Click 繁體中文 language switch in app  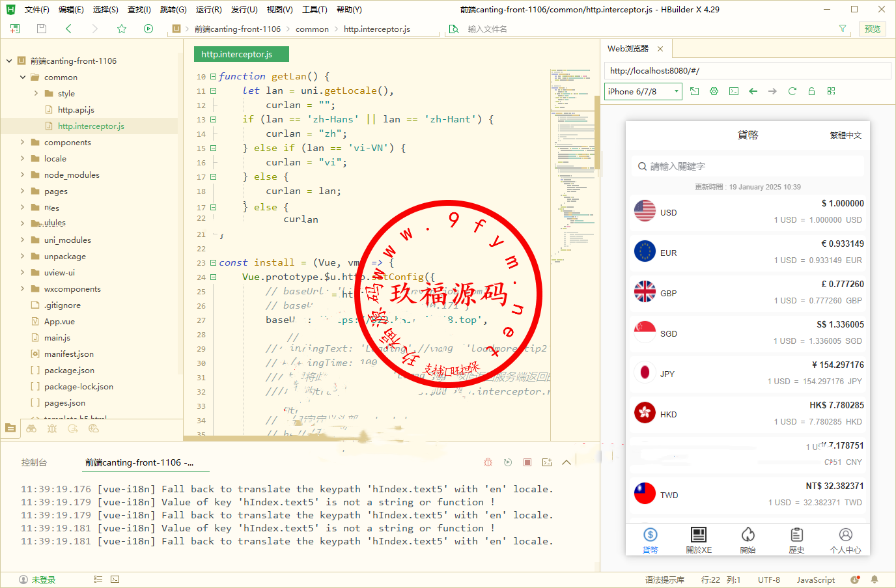[845, 135]
